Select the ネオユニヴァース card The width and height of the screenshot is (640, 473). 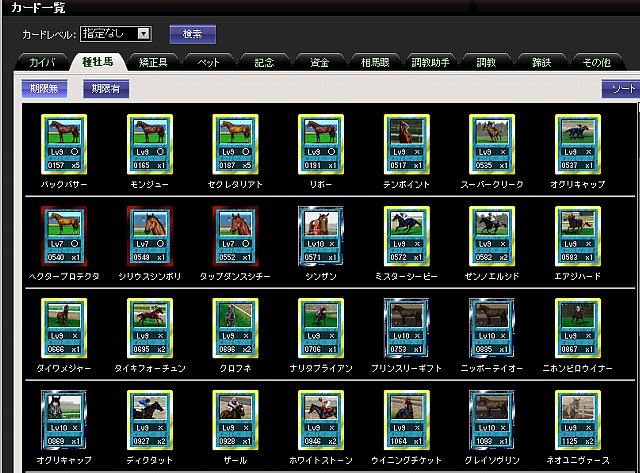click(x=578, y=420)
